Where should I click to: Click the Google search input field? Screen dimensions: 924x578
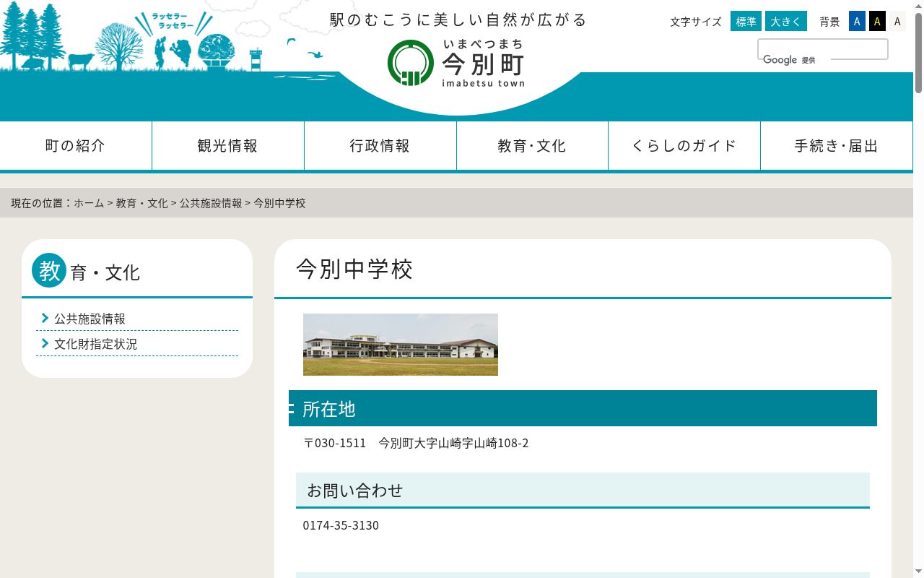click(823, 49)
